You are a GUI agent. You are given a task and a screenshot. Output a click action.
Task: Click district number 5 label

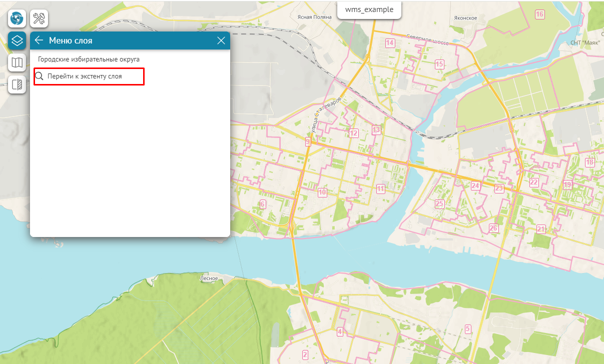[x=468, y=328]
